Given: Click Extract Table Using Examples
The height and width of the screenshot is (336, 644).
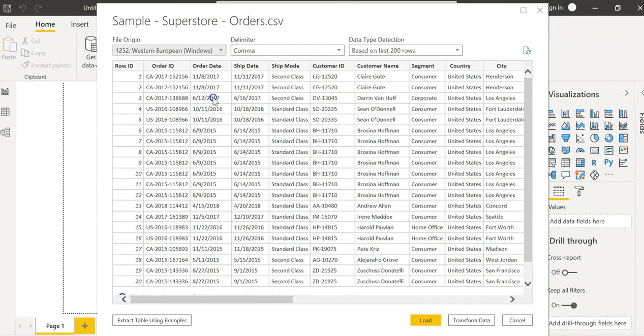Looking at the screenshot, I should (x=152, y=320).
